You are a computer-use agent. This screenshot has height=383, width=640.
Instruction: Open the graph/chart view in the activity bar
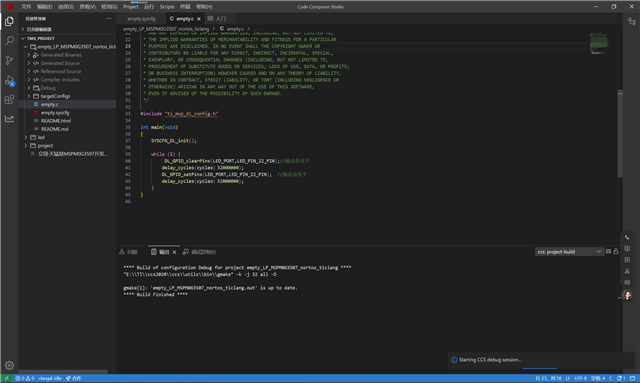tap(9, 119)
